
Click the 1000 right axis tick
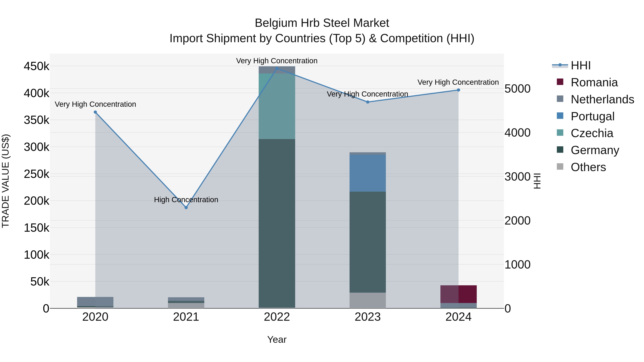pyautogui.click(x=517, y=265)
